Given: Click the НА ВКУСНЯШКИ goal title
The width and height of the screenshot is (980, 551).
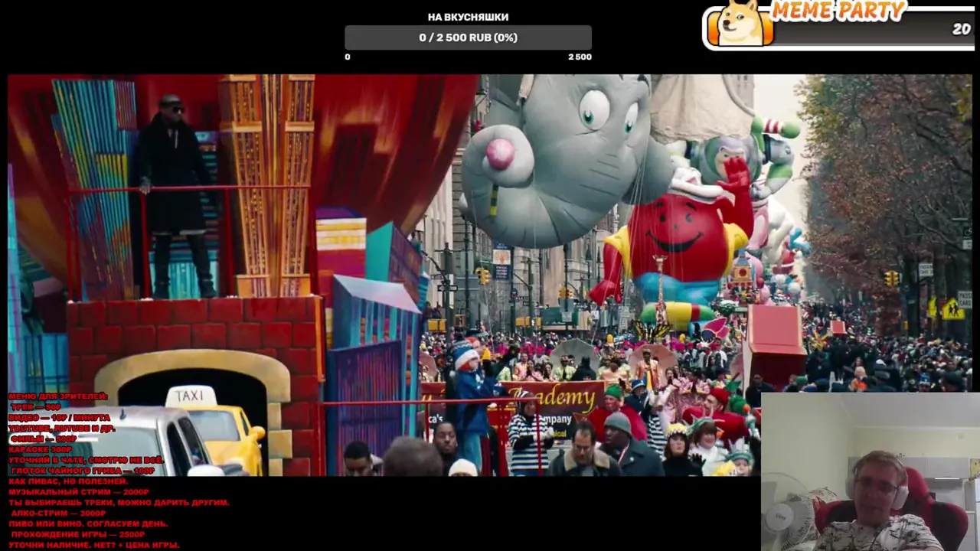Looking at the screenshot, I should click(x=468, y=17).
